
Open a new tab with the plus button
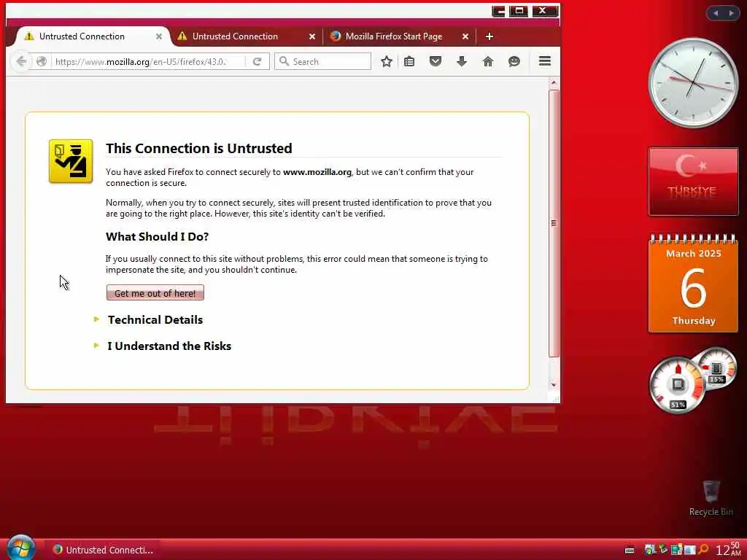(x=489, y=36)
